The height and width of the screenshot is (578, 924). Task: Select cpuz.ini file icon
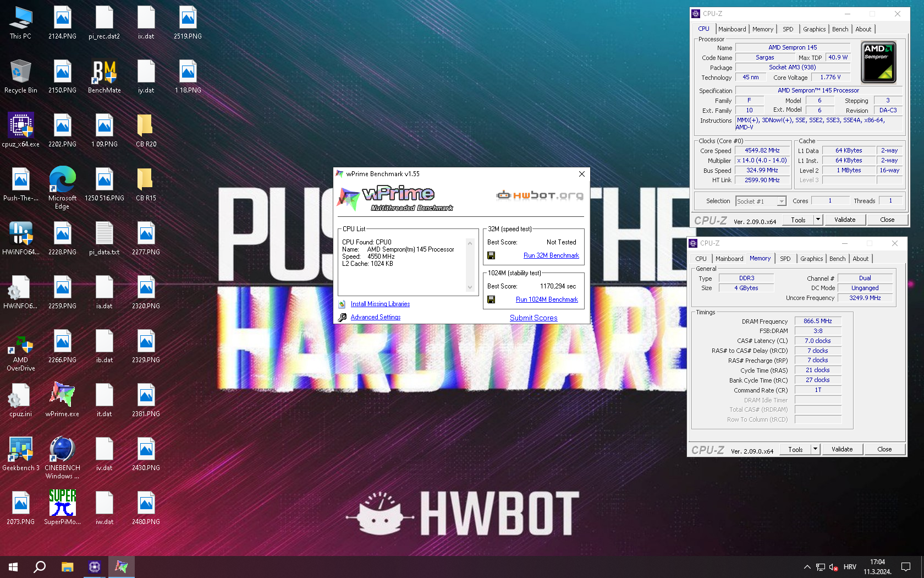coord(20,400)
